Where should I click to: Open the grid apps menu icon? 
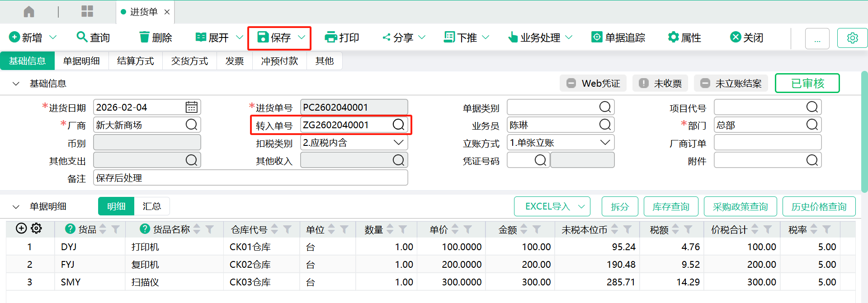tap(87, 12)
